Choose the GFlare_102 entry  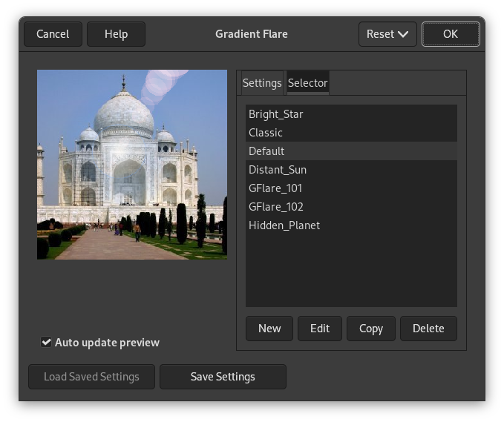click(276, 207)
